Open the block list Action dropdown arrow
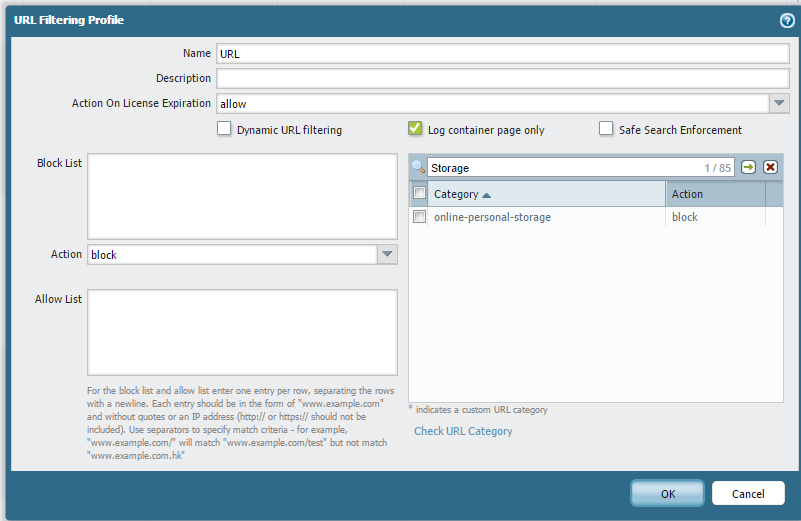 (x=387, y=254)
